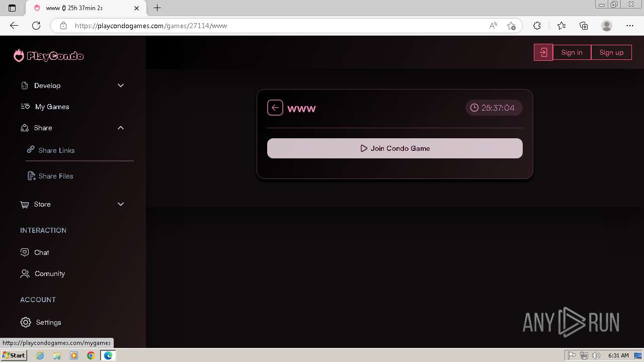Click the Settings gear icon
The width and height of the screenshot is (644, 362).
(x=25, y=322)
